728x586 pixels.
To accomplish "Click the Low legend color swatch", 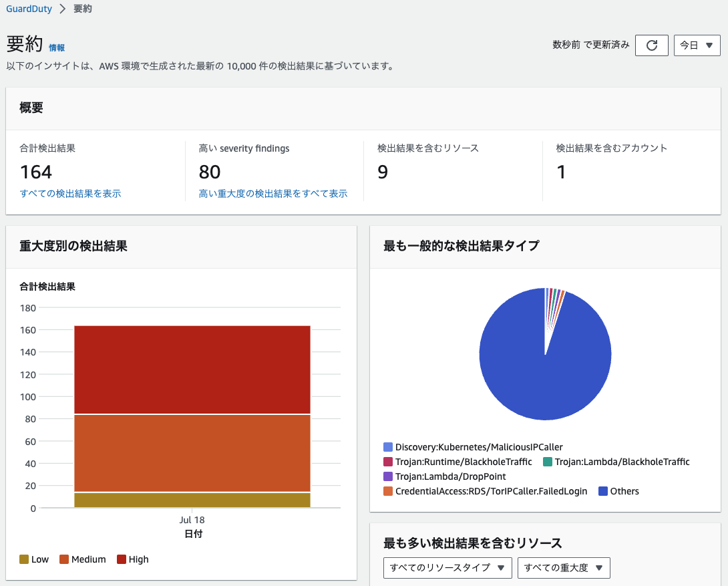I will pos(24,559).
